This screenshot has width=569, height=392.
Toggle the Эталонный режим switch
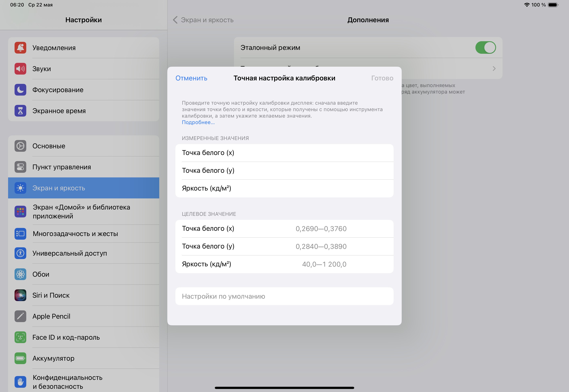[x=485, y=48]
